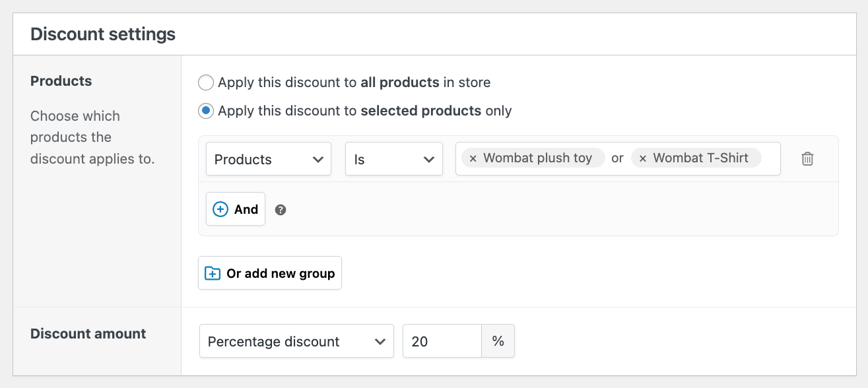Click the discount amount field showing 20

[442, 341]
